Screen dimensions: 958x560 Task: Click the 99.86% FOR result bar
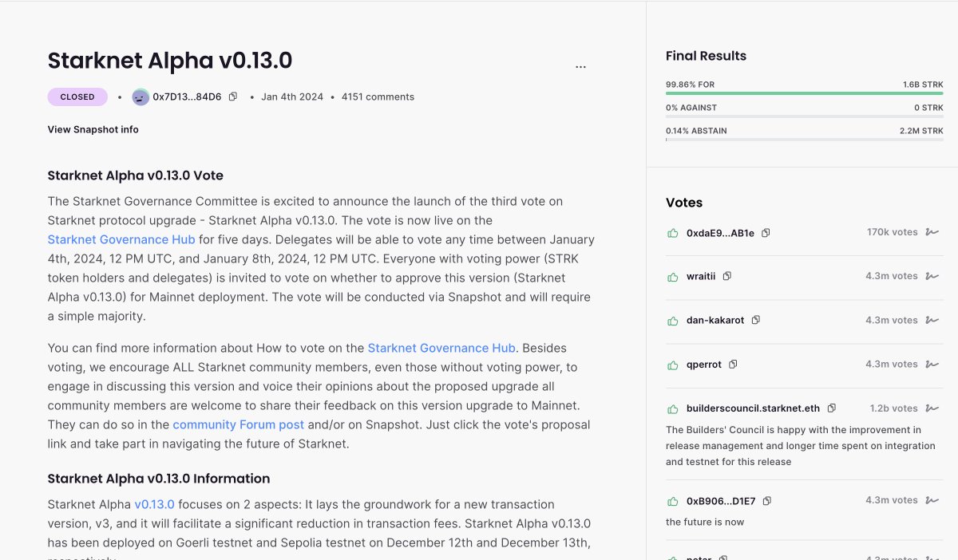point(805,93)
